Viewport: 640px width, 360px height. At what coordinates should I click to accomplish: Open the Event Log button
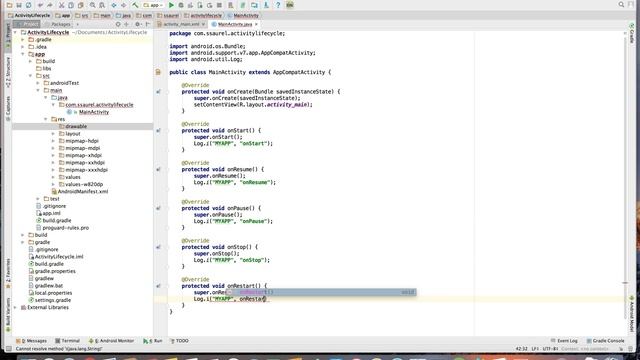pyautogui.click(x=564, y=341)
